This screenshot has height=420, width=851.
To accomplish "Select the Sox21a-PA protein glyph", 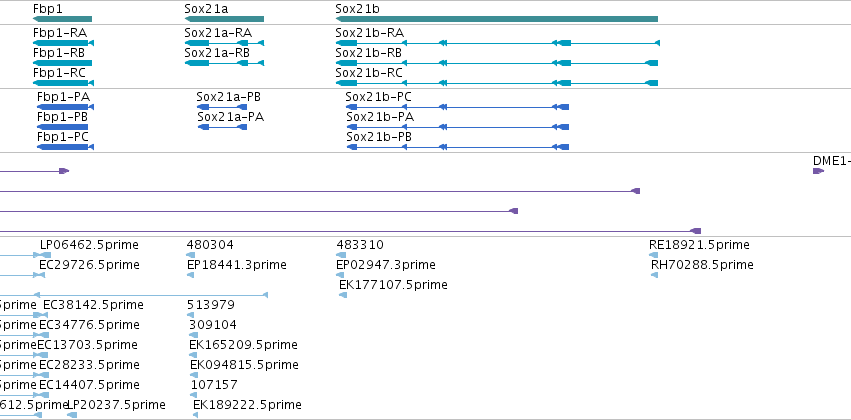I will click(223, 127).
